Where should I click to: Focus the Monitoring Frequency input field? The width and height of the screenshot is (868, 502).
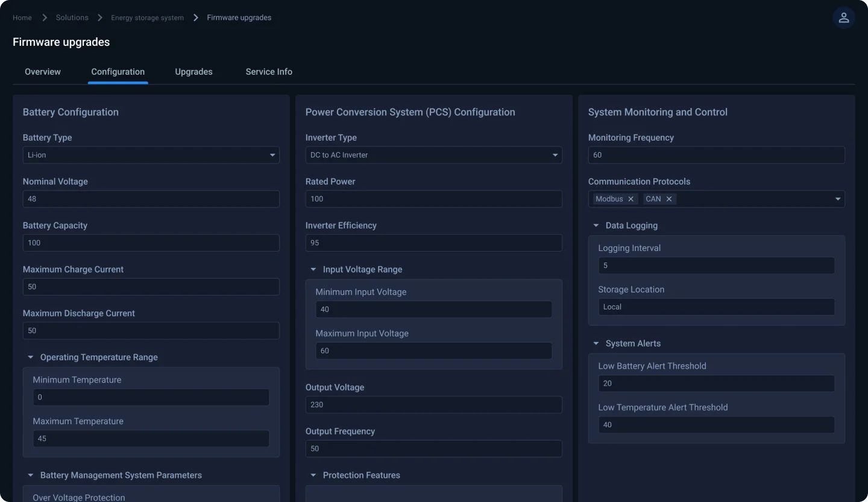tap(716, 155)
